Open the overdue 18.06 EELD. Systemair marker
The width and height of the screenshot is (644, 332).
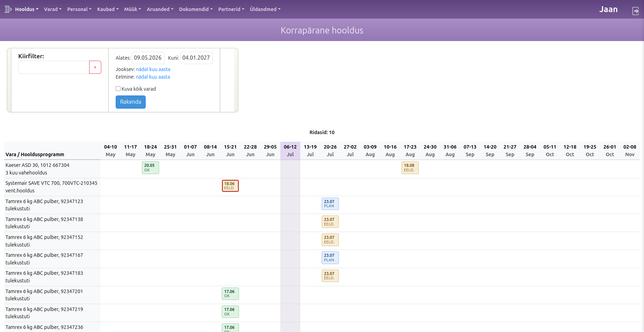230,186
